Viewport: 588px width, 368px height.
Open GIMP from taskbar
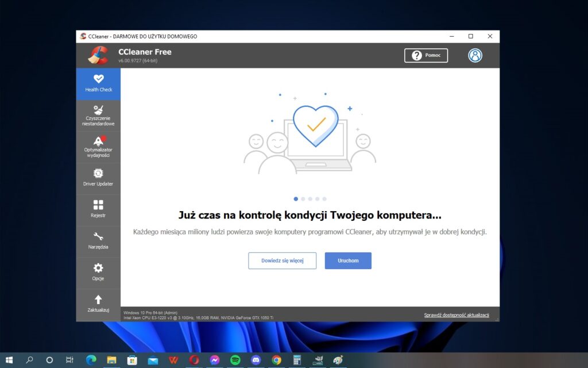pos(318,360)
